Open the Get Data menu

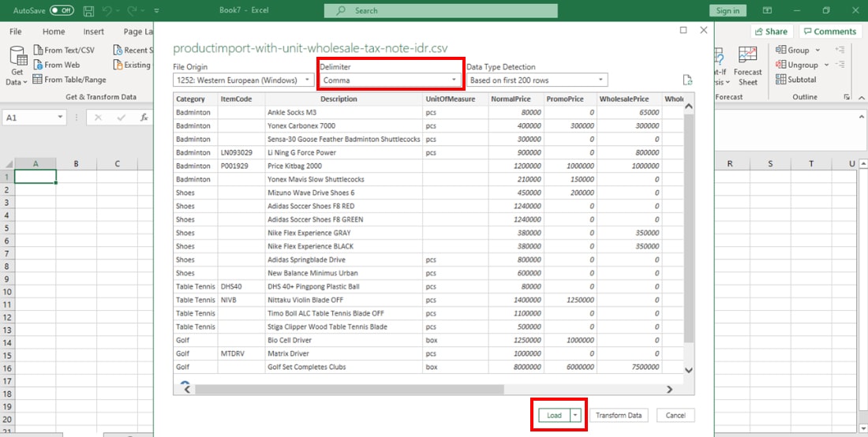tap(17, 66)
